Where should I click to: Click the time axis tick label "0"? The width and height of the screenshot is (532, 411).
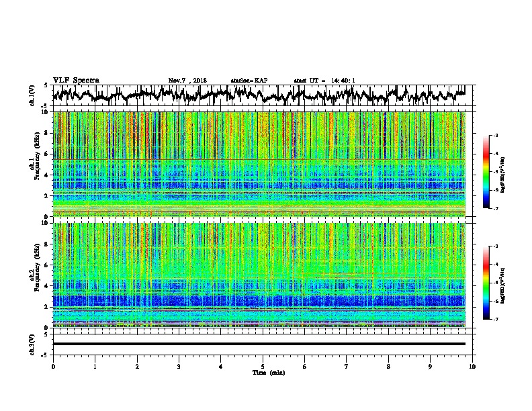coord(53,367)
